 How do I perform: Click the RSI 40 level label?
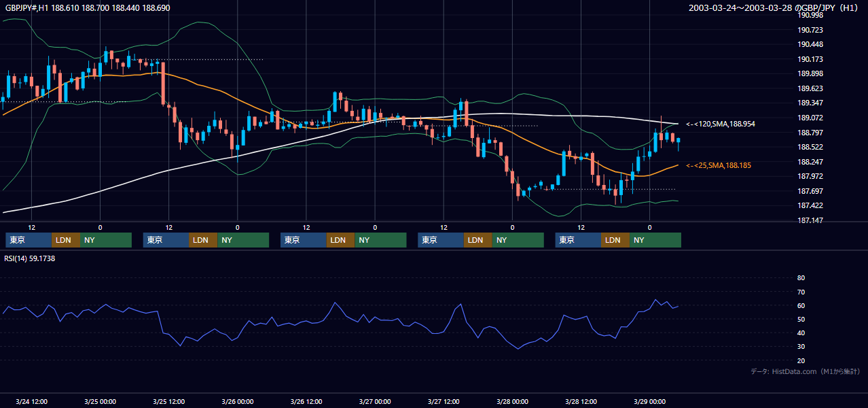[801, 333]
